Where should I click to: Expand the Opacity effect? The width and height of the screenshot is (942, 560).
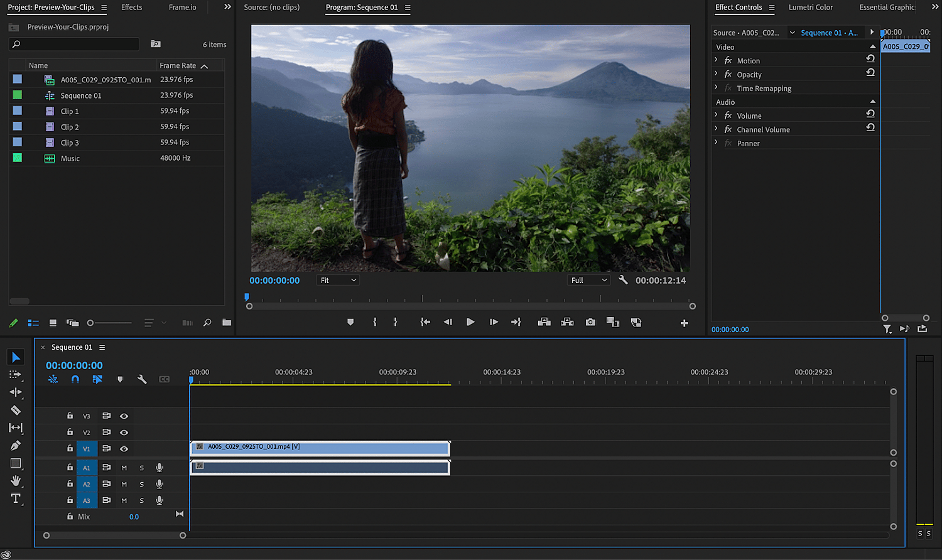(716, 74)
